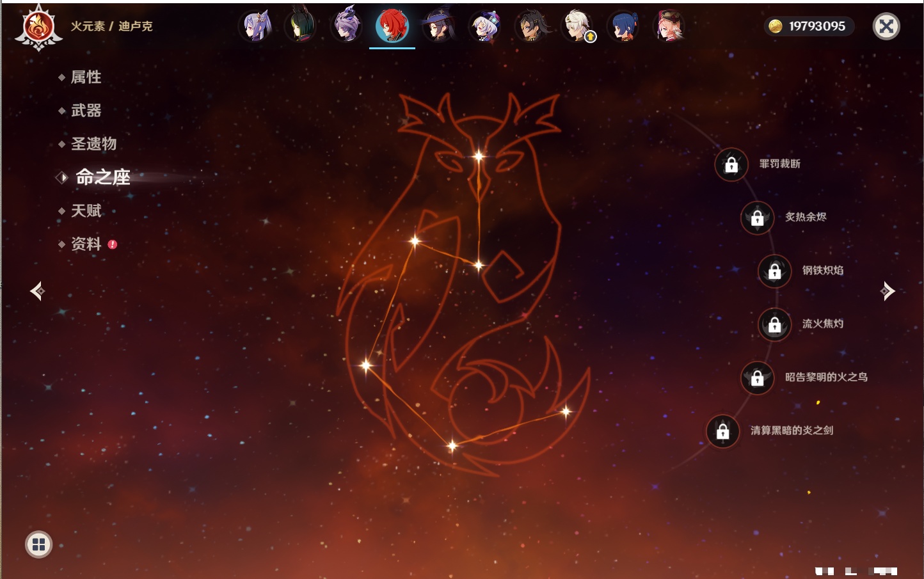Open 资料 profile with red alert
The image size is (924, 579).
[86, 244]
